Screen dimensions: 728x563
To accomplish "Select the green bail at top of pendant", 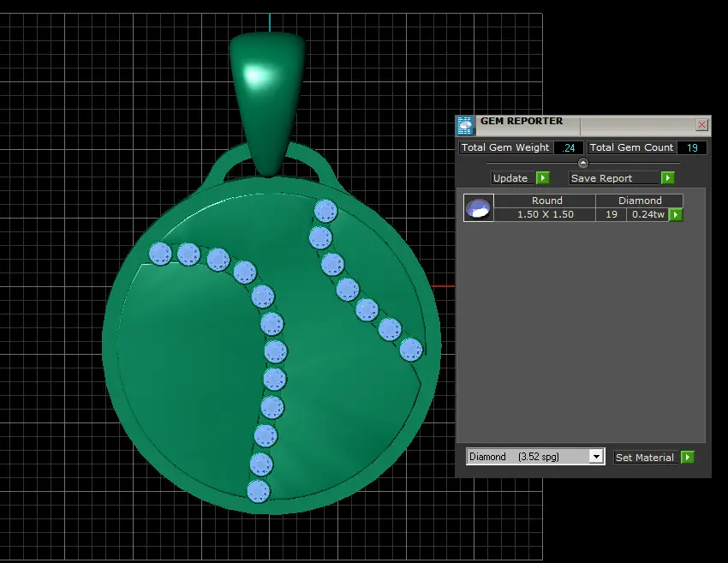I will click(x=268, y=104).
